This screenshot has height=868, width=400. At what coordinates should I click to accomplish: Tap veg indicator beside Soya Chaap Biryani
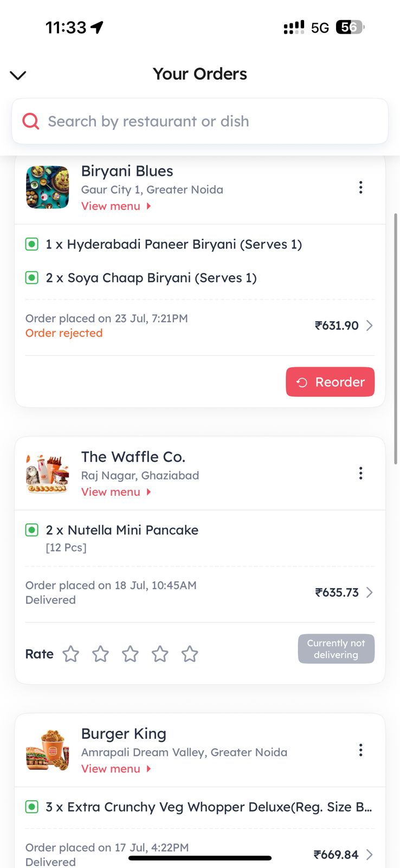coord(32,278)
